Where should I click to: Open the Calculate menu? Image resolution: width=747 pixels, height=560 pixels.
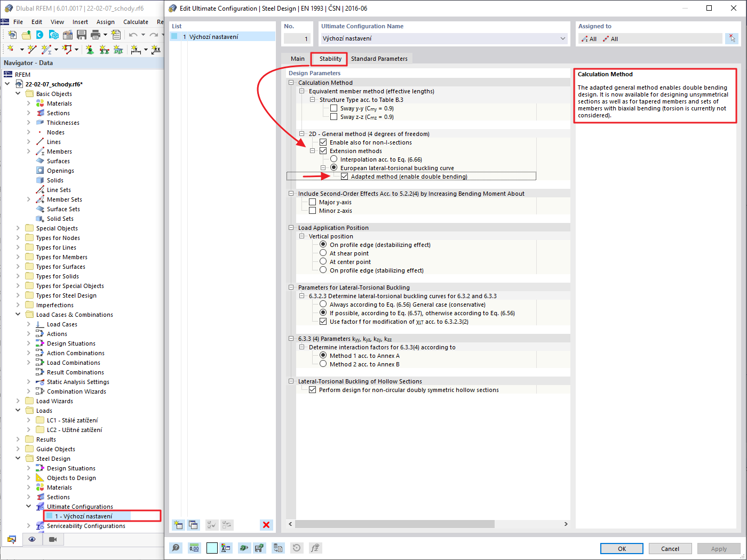(x=136, y=21)
